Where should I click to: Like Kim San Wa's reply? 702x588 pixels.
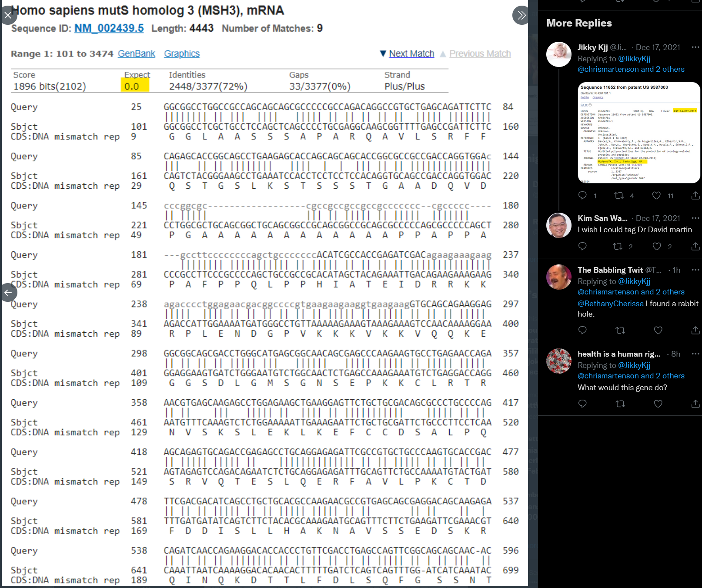pyautogui.click(x=657, y=247)
